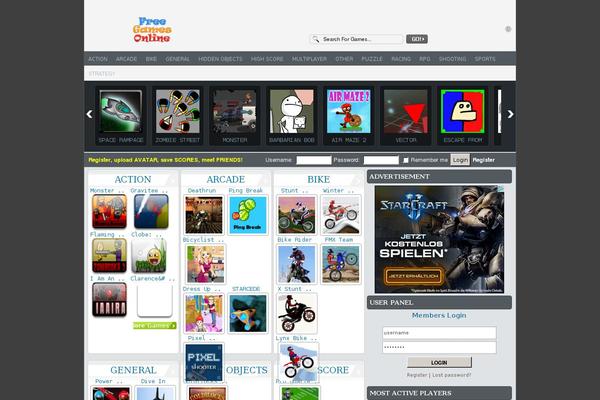600x400 pixels.
Task: Open the FMX Team game icon
Action: pyautogui.click(x=341, y=264)
